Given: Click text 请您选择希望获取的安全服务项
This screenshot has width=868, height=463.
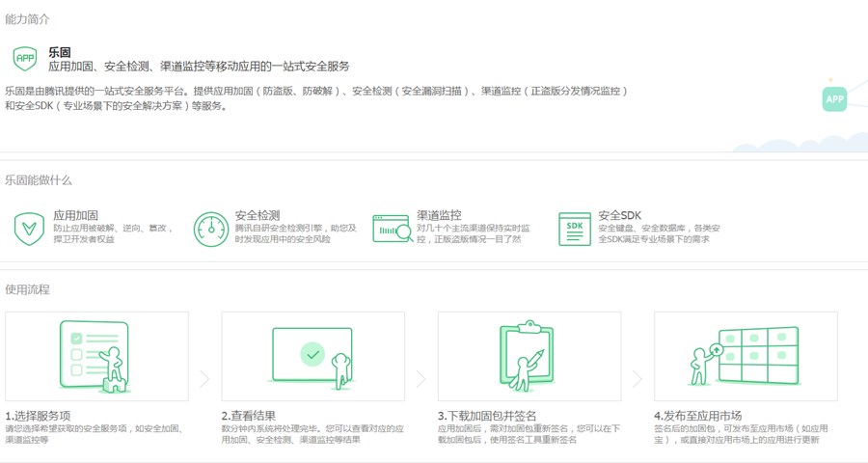Looking at the screenshot, I should click(95, 434).
